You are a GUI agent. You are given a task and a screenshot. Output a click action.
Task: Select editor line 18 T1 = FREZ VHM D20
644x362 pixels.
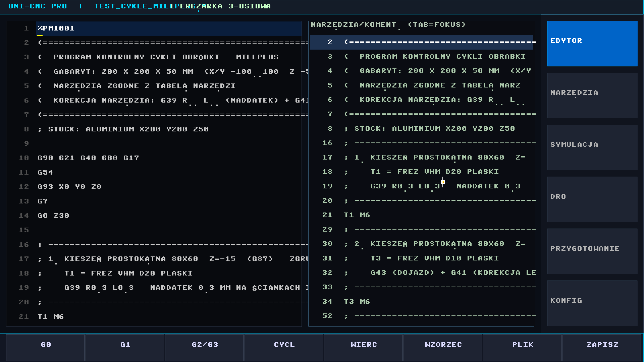[x=154, y=273]
